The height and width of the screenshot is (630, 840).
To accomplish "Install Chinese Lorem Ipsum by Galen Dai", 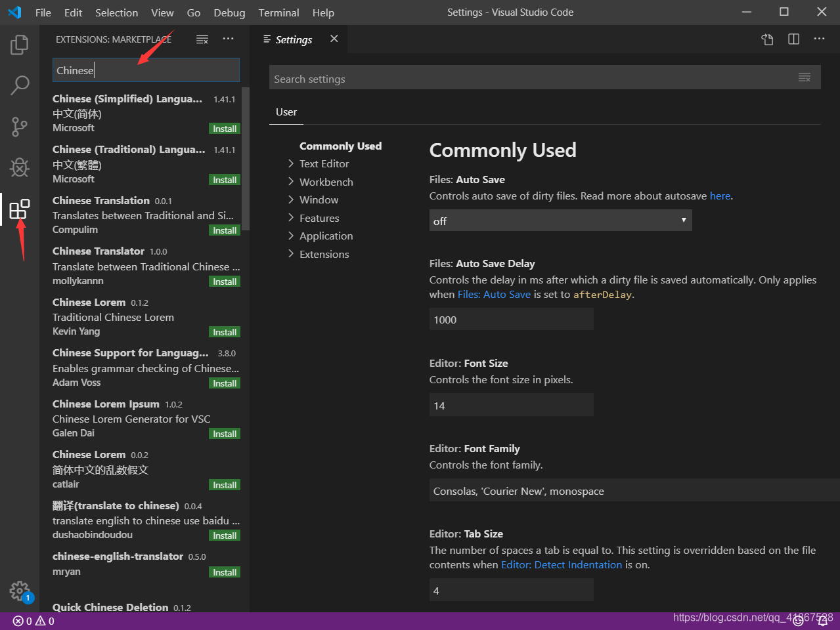I will pos(225,434).
